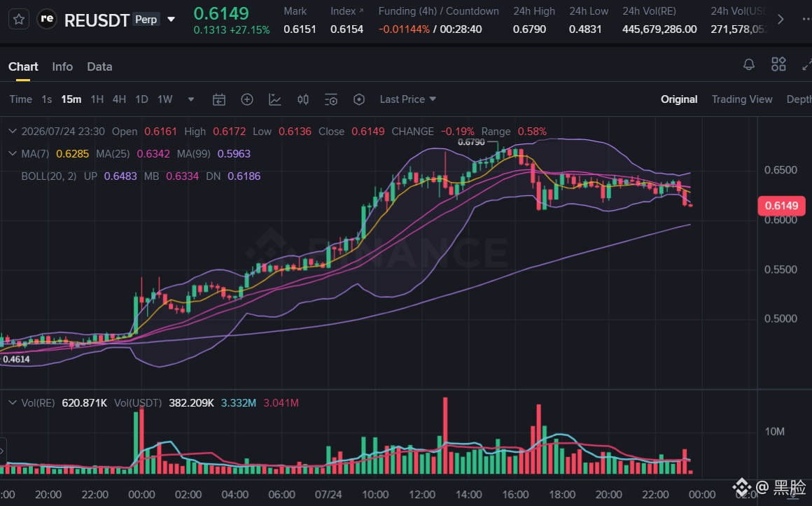Open the hexagon chart settings icon
The width and height of the screenshot is (812, 506).
pyautogui.click(x=359, y=99)
